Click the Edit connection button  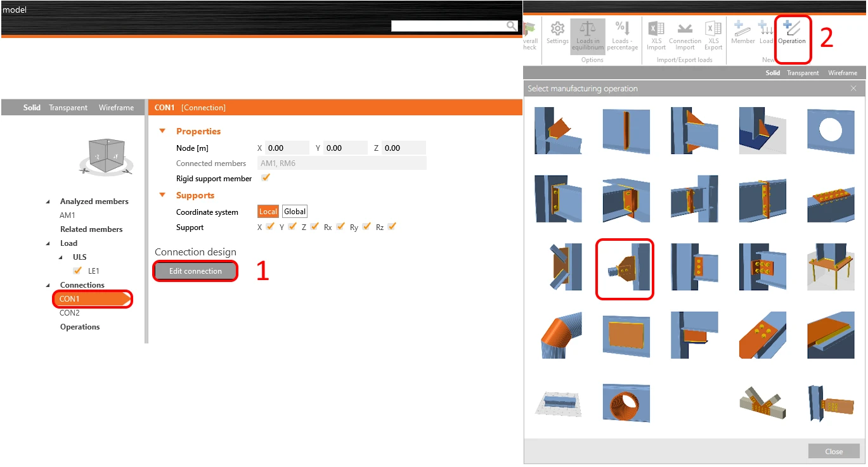click(x=195, y=271)
